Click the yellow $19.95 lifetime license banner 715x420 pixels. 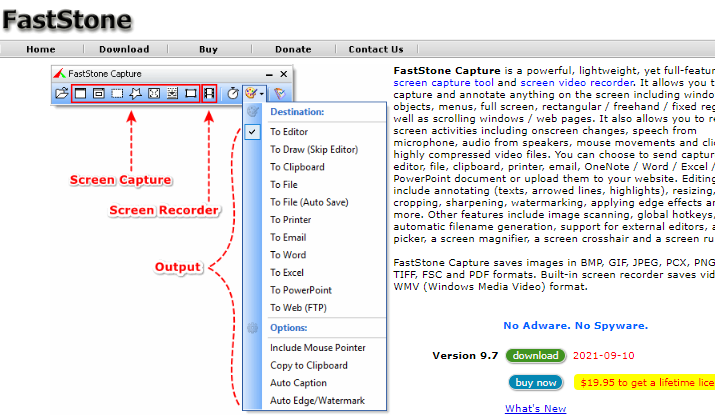644,383
